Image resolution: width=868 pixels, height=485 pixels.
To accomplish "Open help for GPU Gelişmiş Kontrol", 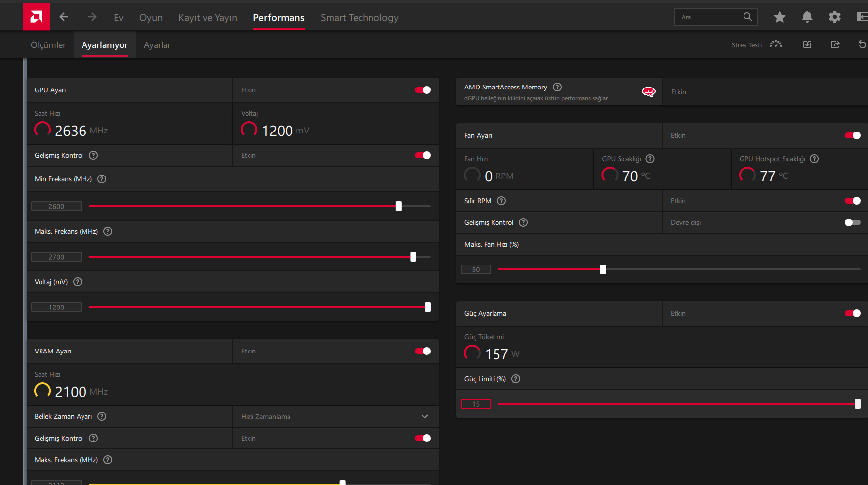I will tap(93, 155).
